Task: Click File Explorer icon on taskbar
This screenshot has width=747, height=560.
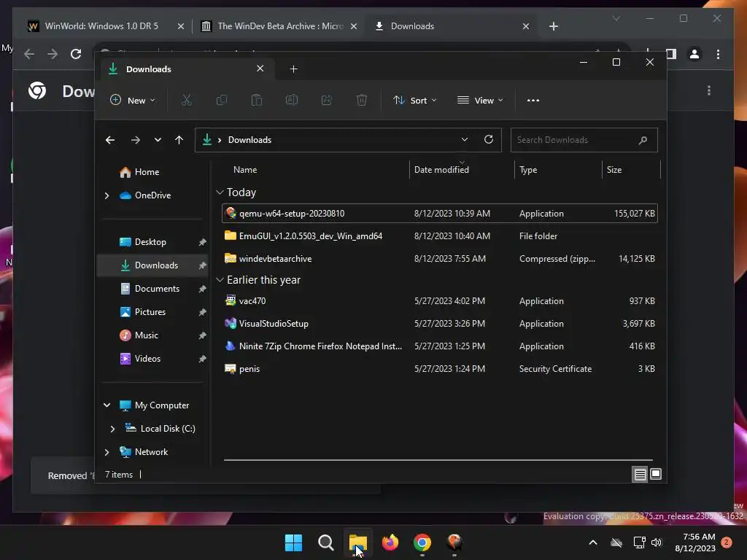Action: click(357, 542)
